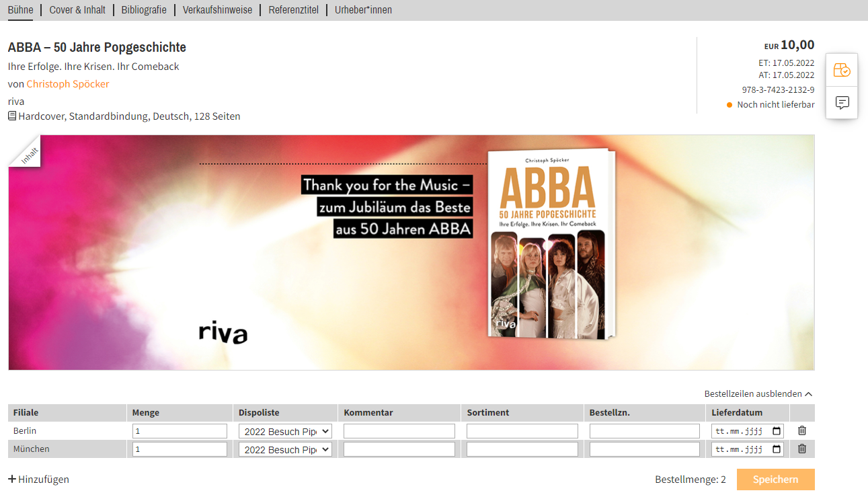The image size is (868, 499).
Task: Click the riva logo in the banner
Action: (x=223, y=332)
